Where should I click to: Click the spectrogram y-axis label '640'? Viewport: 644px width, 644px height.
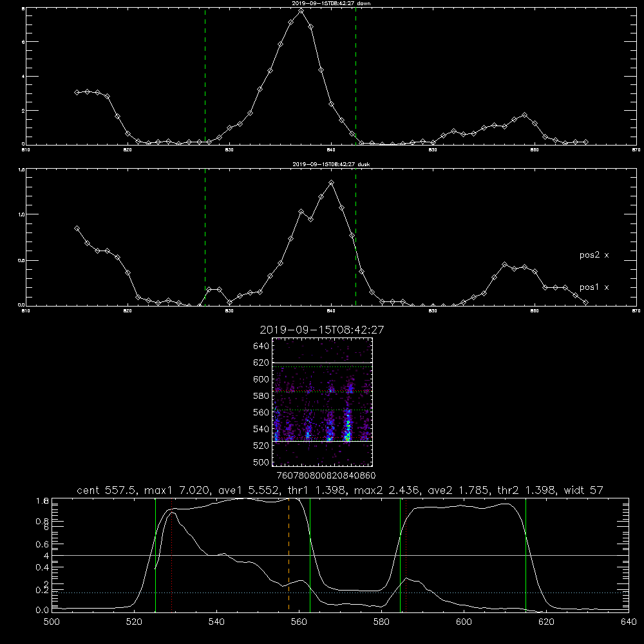click(261, 346)
